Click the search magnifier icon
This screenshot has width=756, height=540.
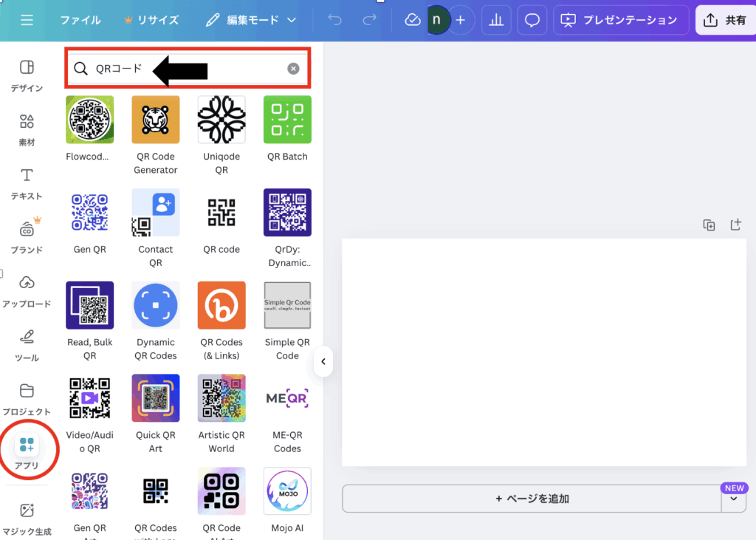(80, 69)
